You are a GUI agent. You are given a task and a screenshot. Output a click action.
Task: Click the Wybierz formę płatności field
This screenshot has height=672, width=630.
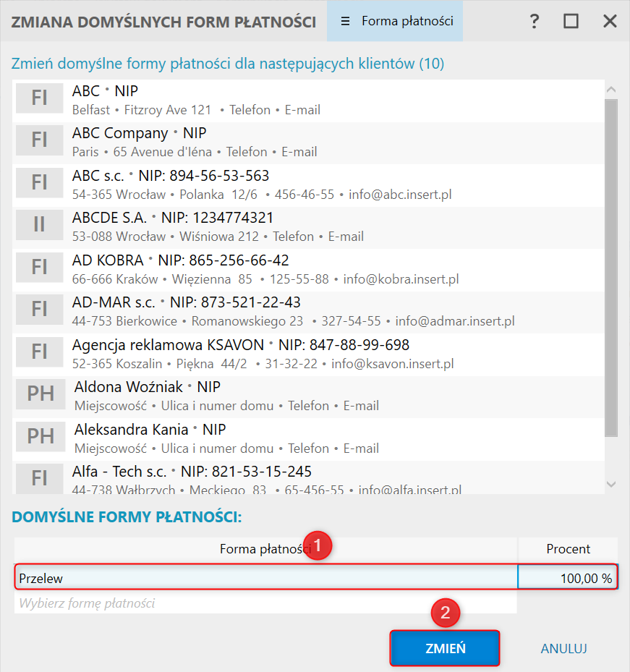(x=265, y=603)
